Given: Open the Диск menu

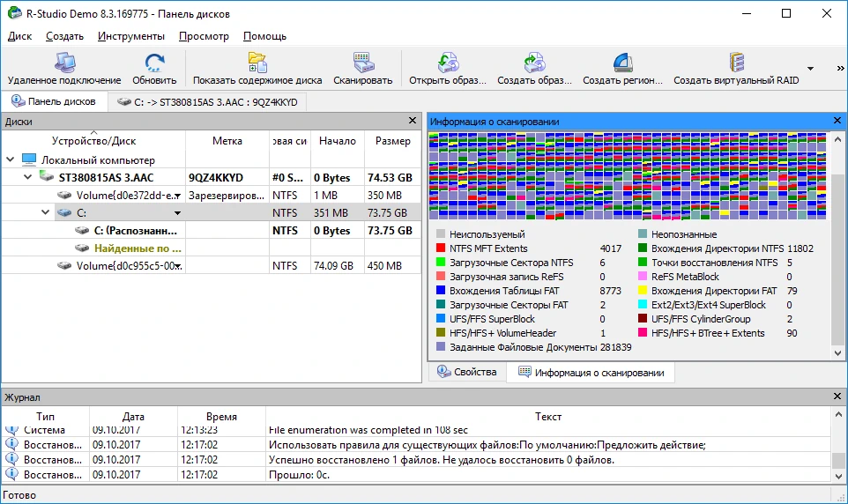Looking at the screenshot, I should click(x=20, y=36).
